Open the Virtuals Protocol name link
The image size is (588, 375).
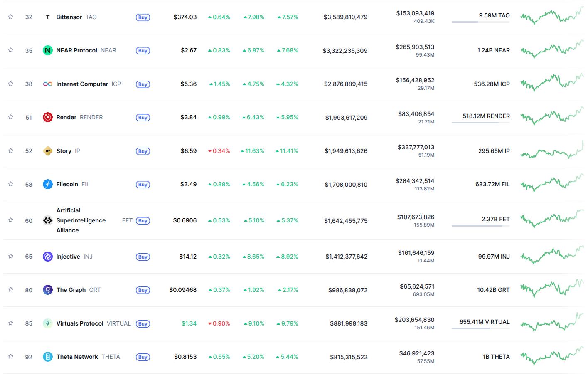pyautogui.click(x=80, y=323)
